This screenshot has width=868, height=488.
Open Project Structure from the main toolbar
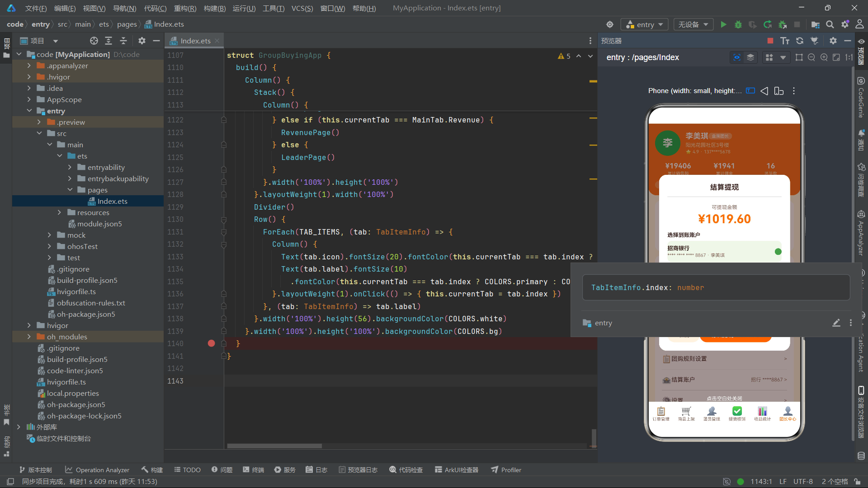click(816, 24)
